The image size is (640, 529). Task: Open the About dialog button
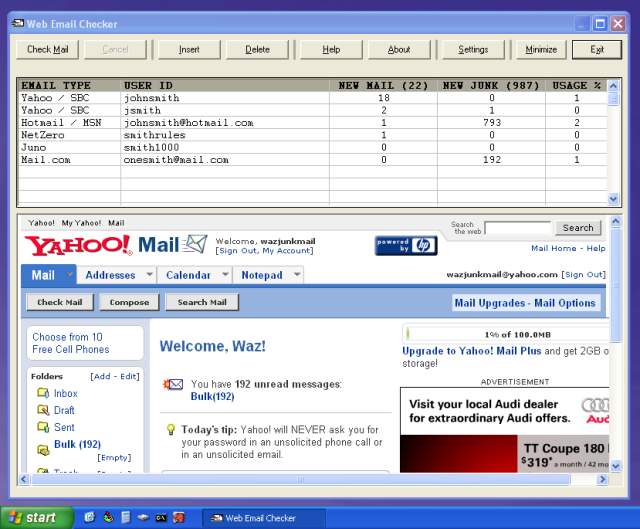point(399,49)
